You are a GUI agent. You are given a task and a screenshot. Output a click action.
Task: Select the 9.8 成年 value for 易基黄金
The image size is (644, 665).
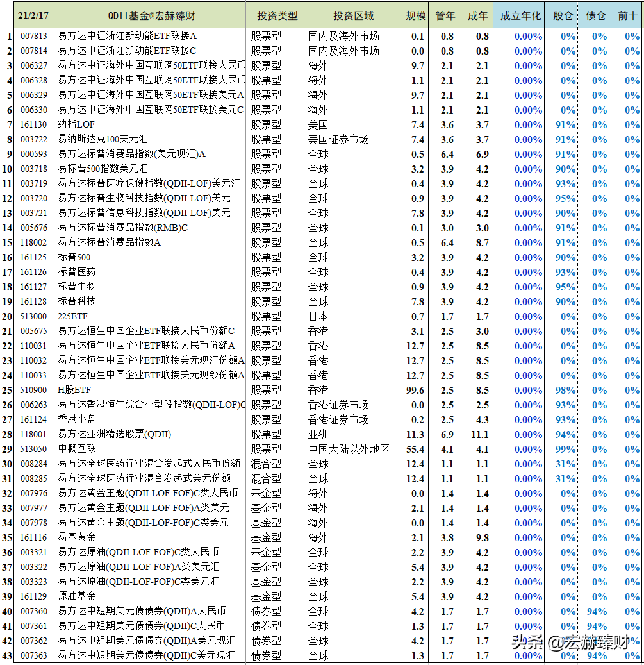coord(482,538)
